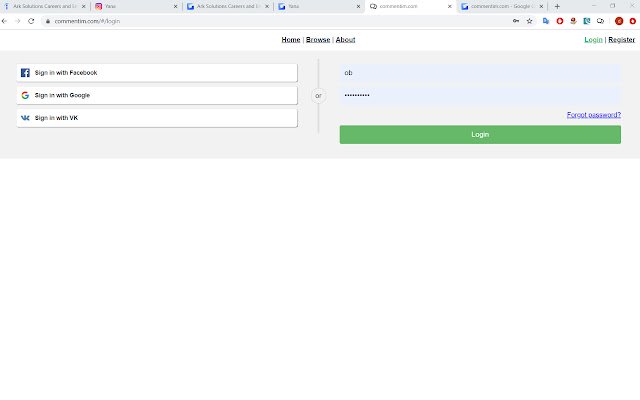Open the Chrome profile avatar
The image size is (640, 400).
coord(619,21)
